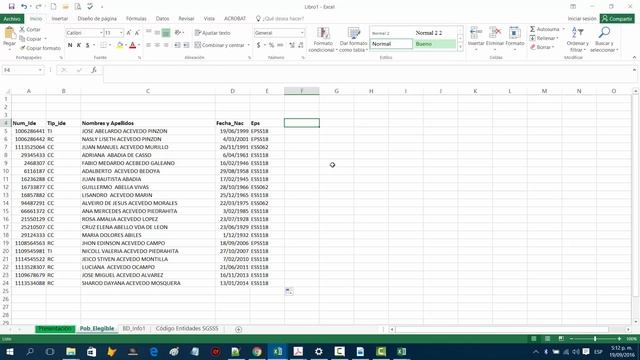Collapse the ribbon with the chevron
The image size is (640, 360).
click(x=634, y=58)
